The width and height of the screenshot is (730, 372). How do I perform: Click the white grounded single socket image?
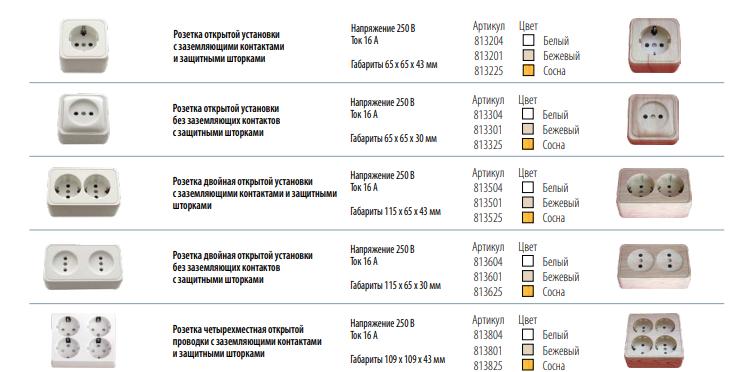(x=84, y=45)
